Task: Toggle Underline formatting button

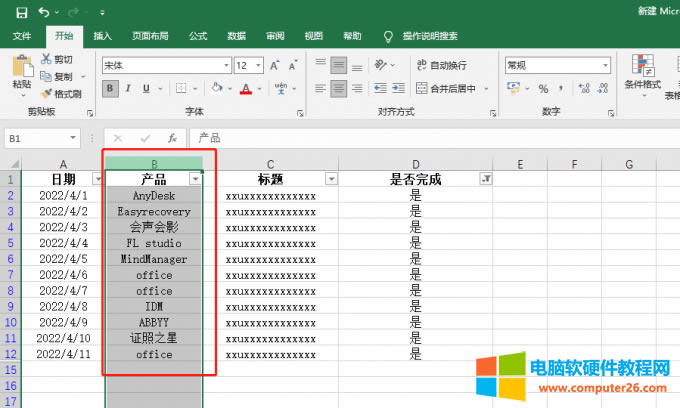Action: [146, 88]
